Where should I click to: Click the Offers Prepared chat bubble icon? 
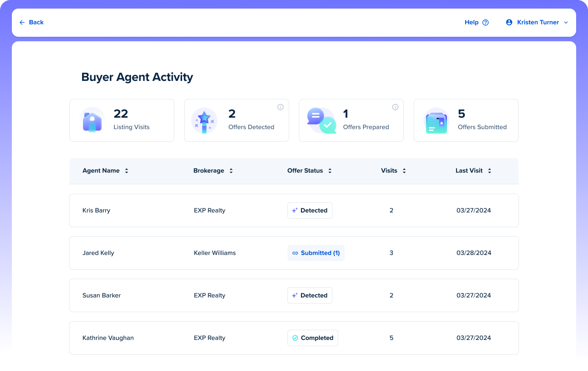click(x=321, y=121)
